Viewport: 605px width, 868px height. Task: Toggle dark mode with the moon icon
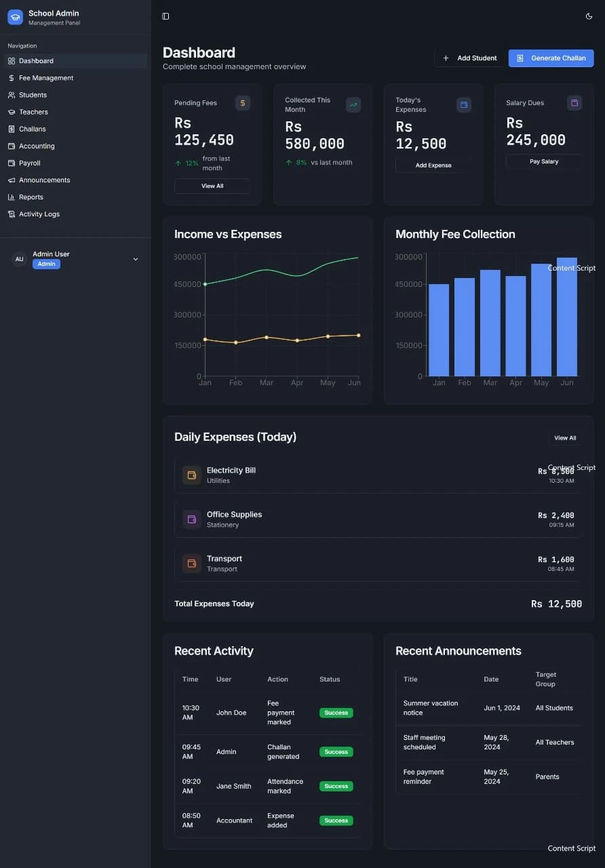(589, 16)
